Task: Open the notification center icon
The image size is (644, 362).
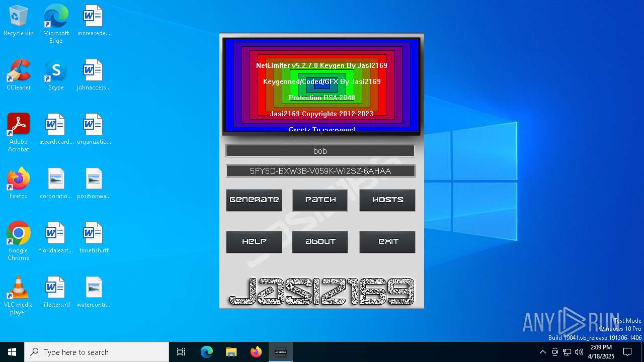Action: [627, 352]
